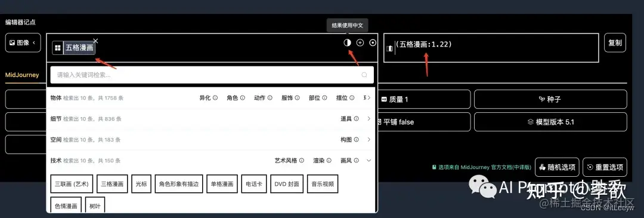Click the small icon left of the prompt output
Screen dimensions: 644x218
(390, 48)
